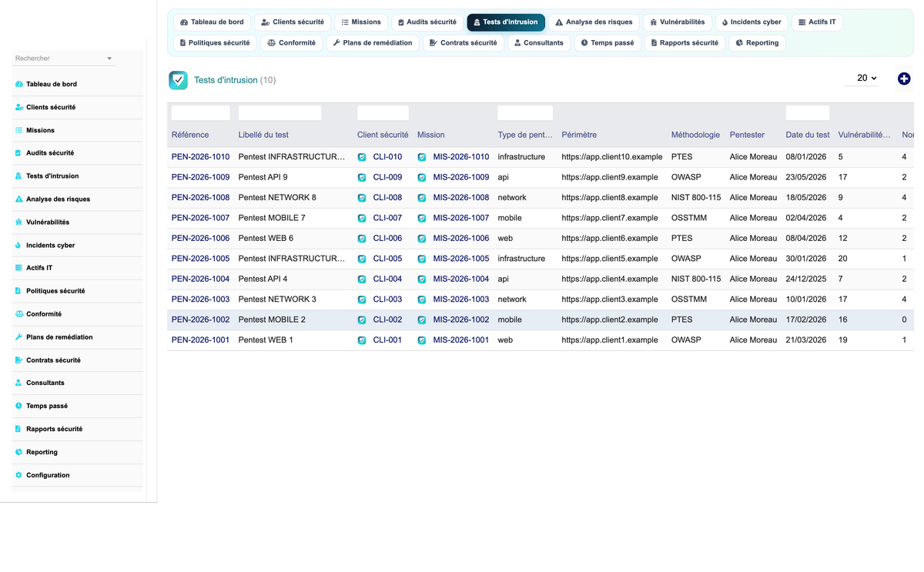Click the Temps passé clock icon in sidebar

click(x=18, y=406)
